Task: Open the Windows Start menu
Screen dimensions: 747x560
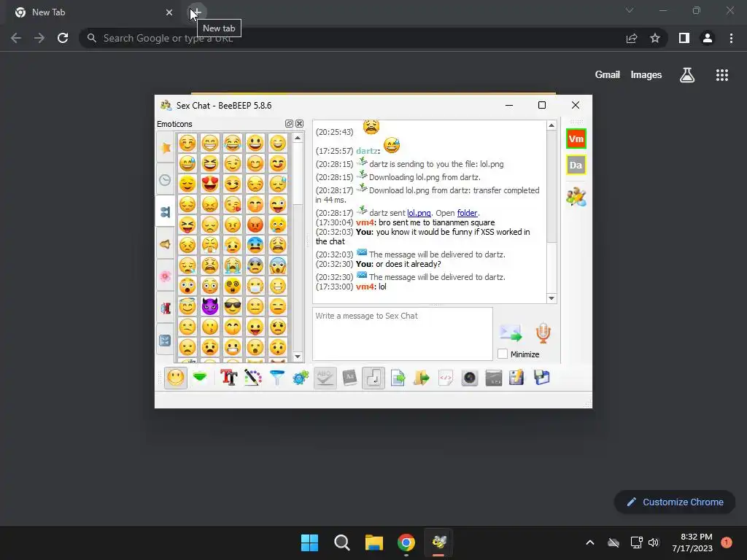Action: click(x=309, y=542)
